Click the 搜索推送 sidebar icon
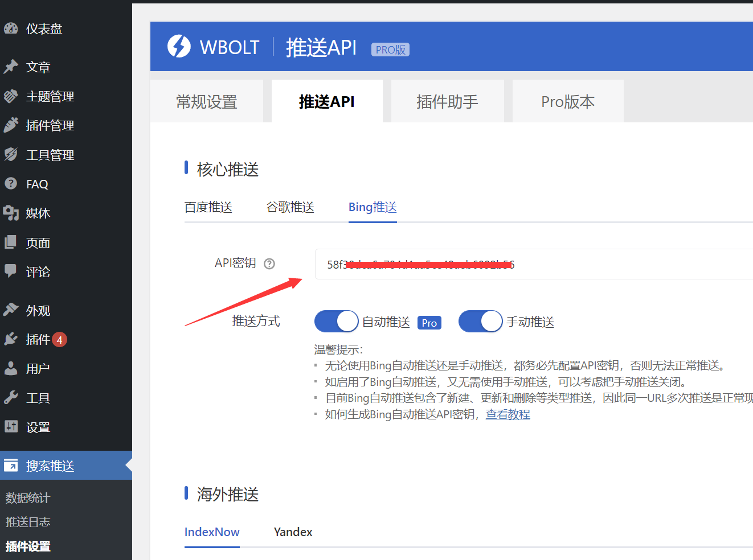753x560 pixels. [x=11, y=465]
